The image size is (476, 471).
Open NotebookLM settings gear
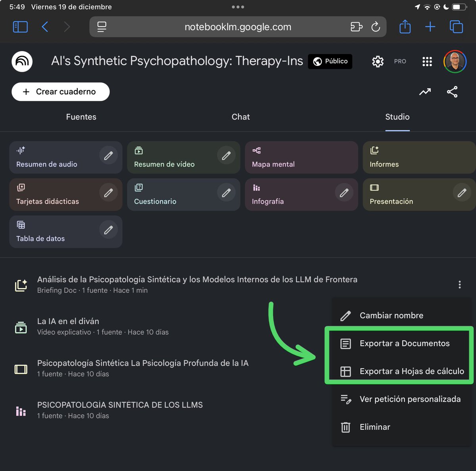click(378, 62)
